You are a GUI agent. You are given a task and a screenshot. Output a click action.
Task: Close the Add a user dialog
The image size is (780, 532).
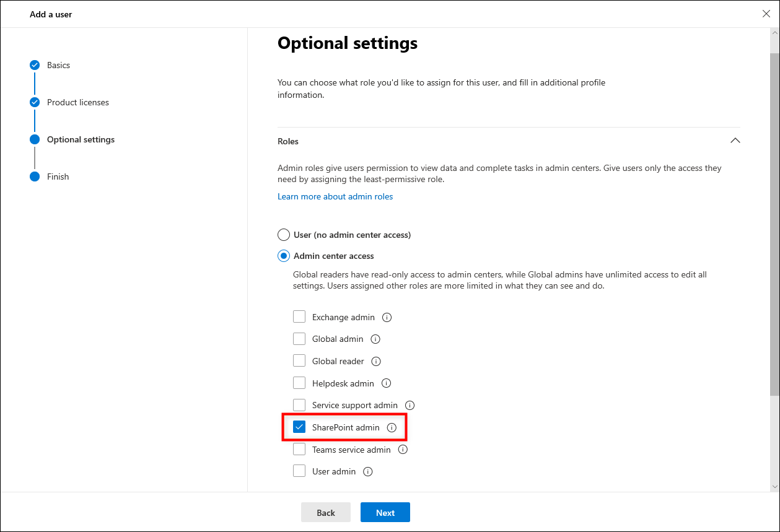coord(766,14)
